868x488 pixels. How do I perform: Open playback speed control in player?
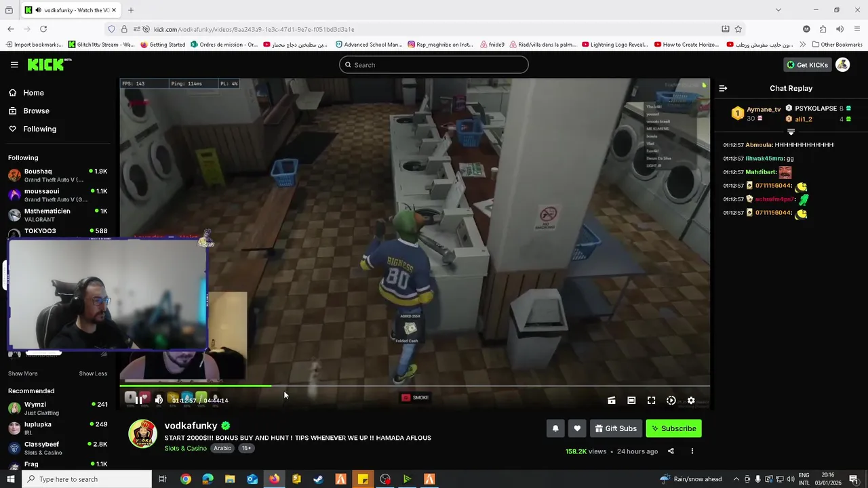click(x=671, y=401)
